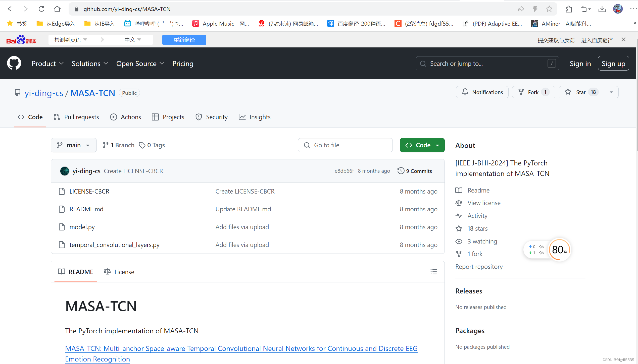The width and height of the screenshot is (638, 364).
Task: Open the extensions puzzle icon
Action: 568,9
